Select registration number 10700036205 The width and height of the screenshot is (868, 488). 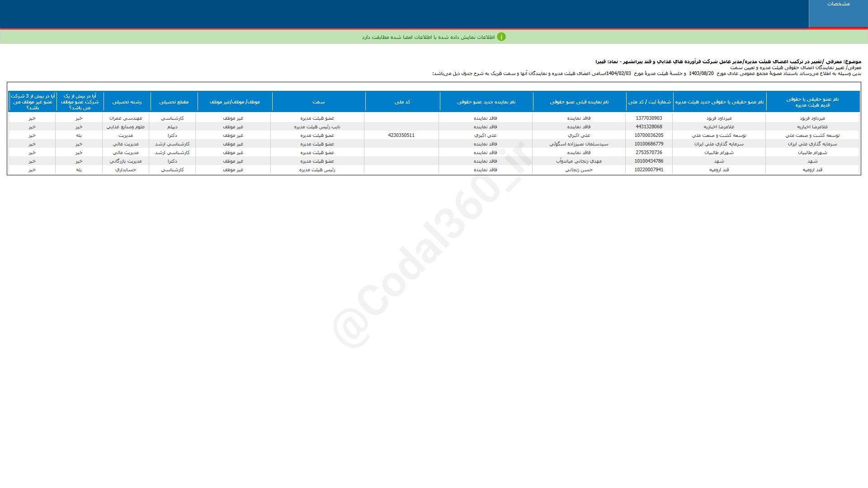coord(649,136)
